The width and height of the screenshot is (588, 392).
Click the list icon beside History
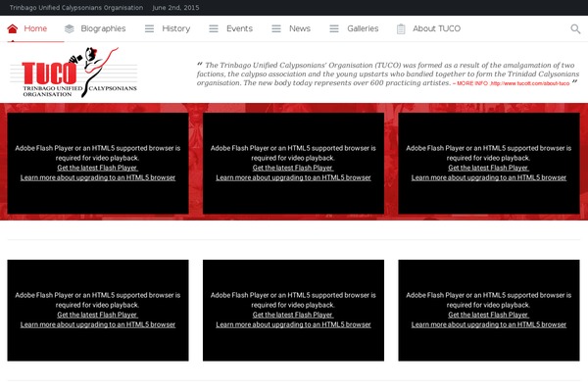click(x=149, y=28)
